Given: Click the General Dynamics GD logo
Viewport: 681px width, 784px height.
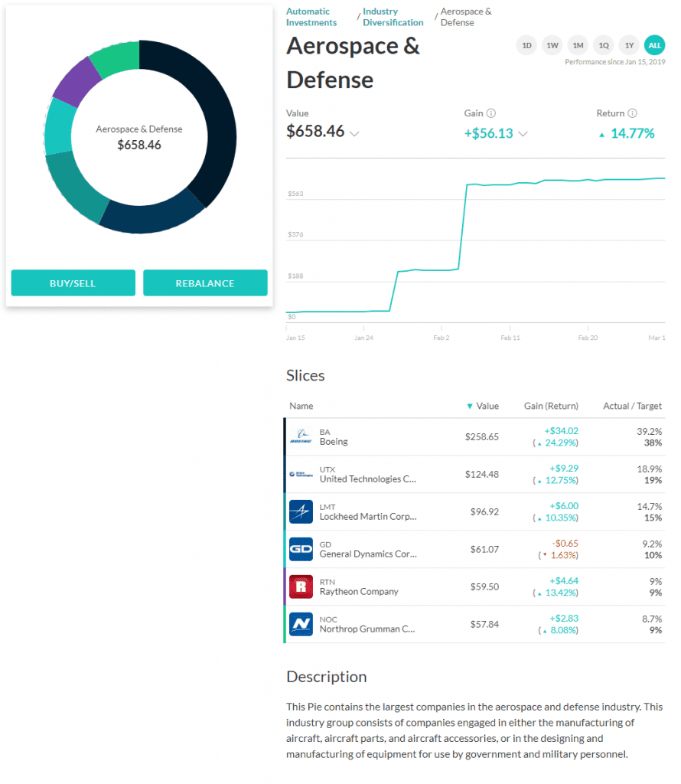Looking at the screenshot, I should [301, 549].
